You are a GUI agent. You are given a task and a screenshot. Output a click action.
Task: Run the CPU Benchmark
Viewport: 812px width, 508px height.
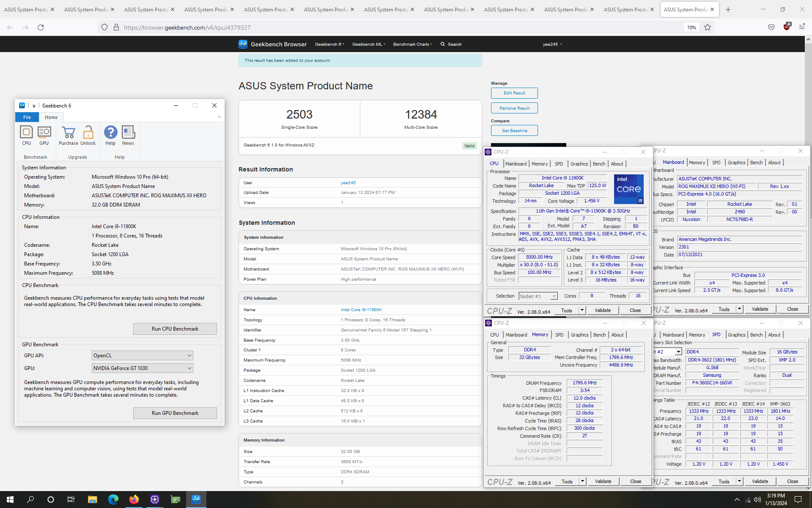pos(175,329)
